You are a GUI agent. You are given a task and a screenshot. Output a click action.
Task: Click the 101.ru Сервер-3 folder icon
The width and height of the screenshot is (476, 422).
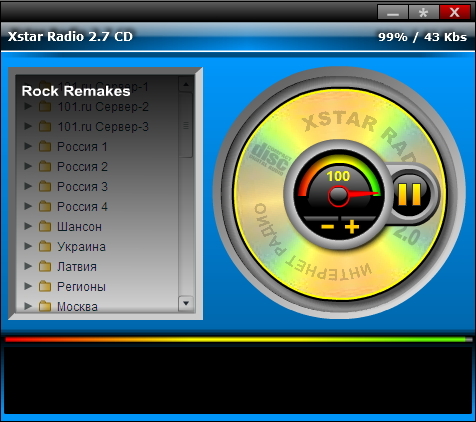tap(45, 126)
